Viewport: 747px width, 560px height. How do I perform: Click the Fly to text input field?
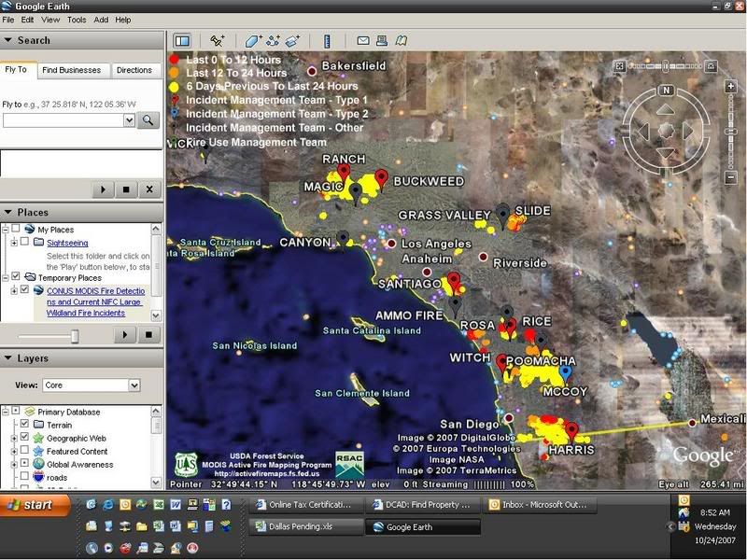click(x=63, y=120)
